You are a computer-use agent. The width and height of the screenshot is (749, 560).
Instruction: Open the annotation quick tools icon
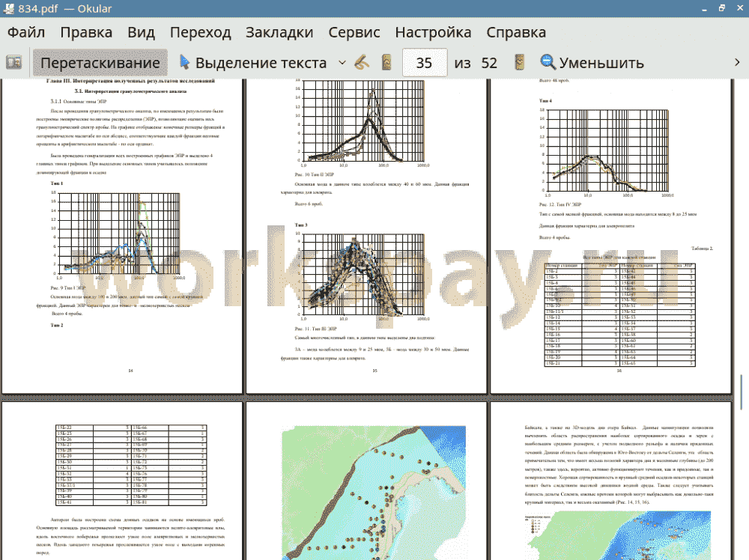362,63
